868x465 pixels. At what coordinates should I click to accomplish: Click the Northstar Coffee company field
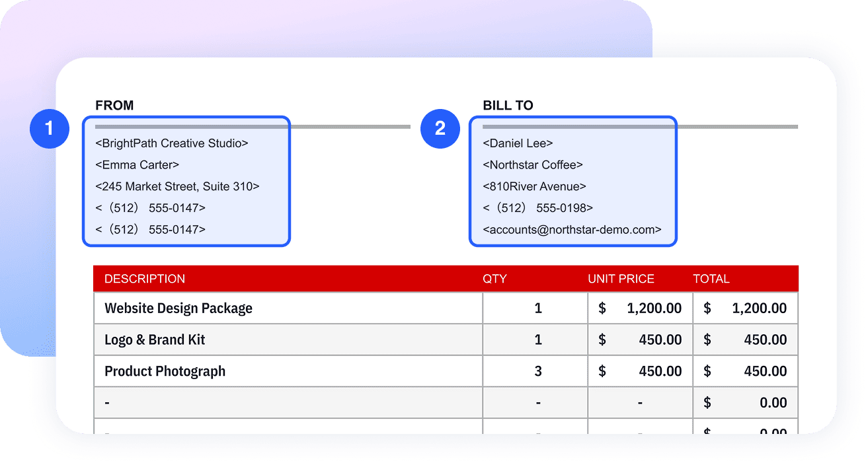click(x=533, y=165)
